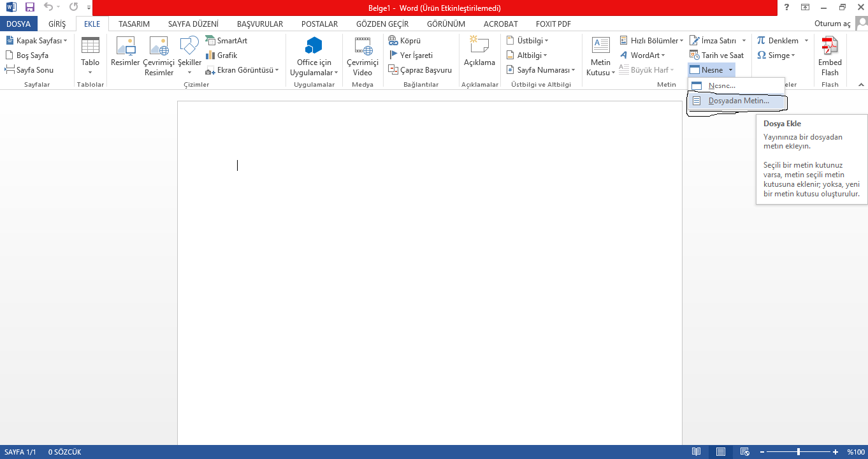Click the save icon in quick access toolbar

click(x=30, y=8)
